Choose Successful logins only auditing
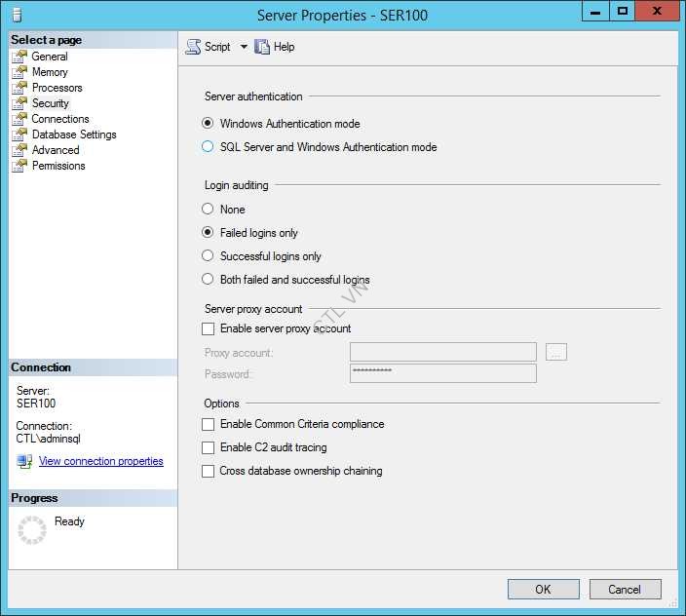The image size is (686, 616). point(208,255)
